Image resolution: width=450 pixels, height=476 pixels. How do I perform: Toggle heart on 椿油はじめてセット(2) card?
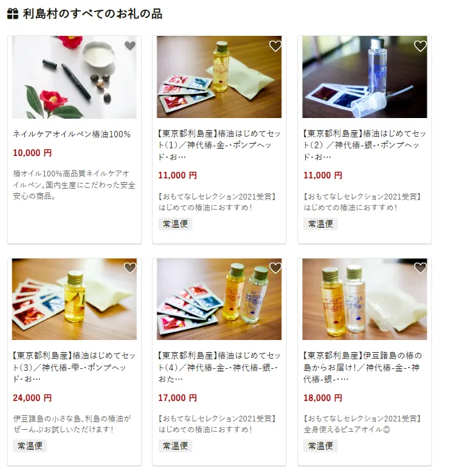click(x=421, y=46)
